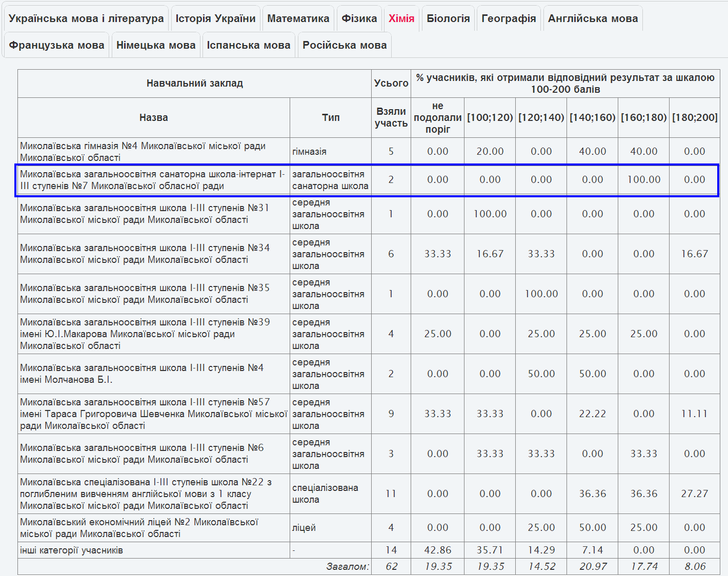The image size is (728, 576).
Task: Select the школа №4 імені Молчанова name
Action: pyautogui.click(x=142, y=374)
